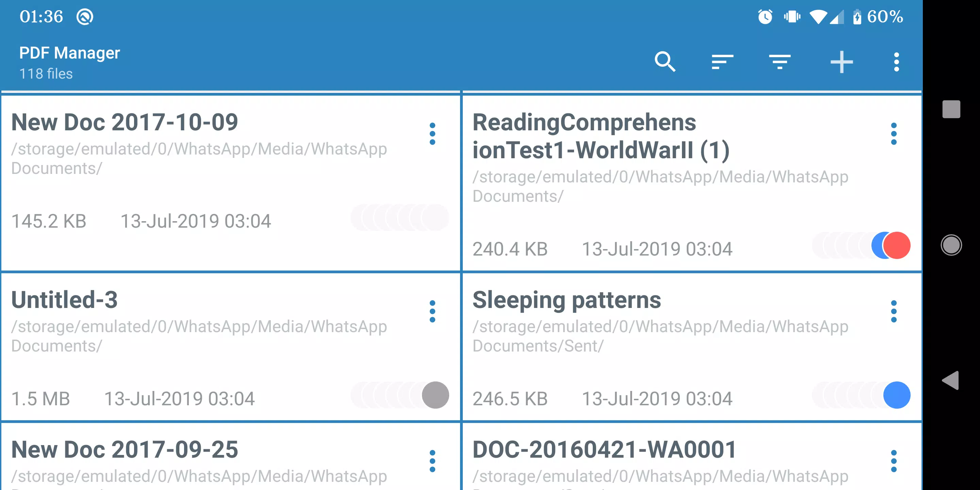
Task: Tap the Android home circle button
Action: tap(951, 245)
